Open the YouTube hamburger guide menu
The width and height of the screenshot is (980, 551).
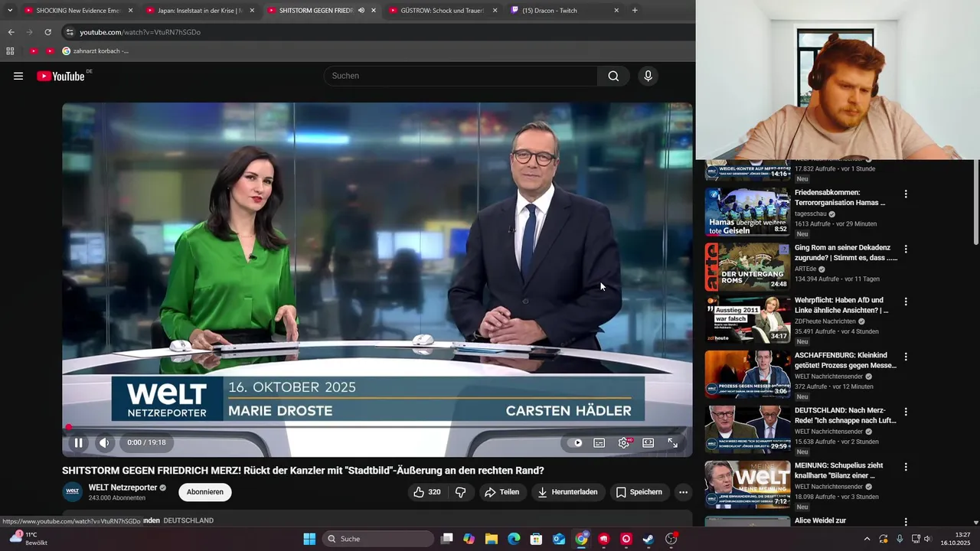pos(18,76)
